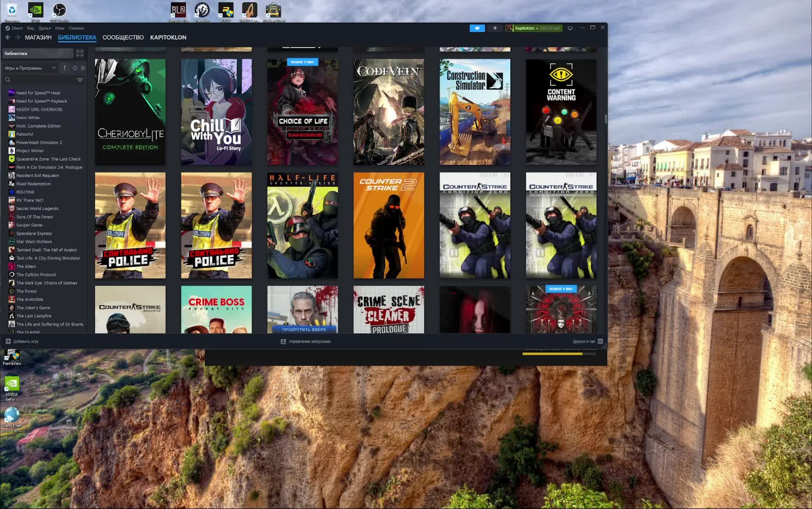This screenshot has height=509, width=812.
Task: Open the Chernobylite Complete Edition cover
Action: 130,112
